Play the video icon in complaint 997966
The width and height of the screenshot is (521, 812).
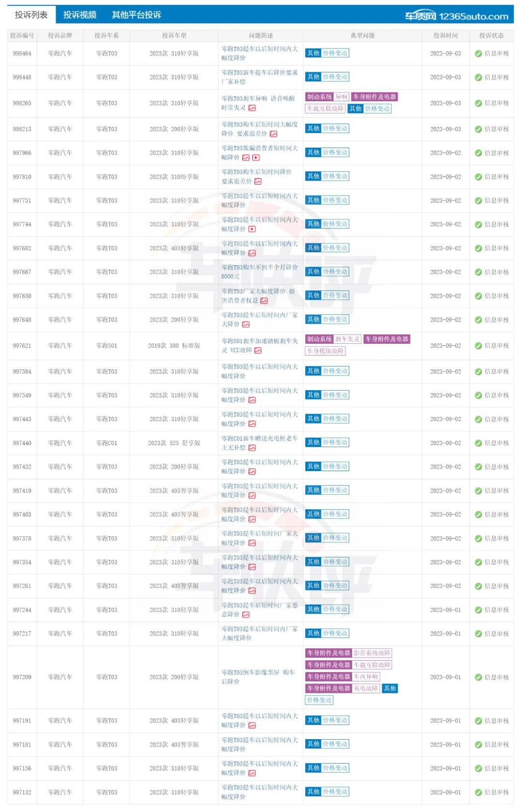(256, 158)
